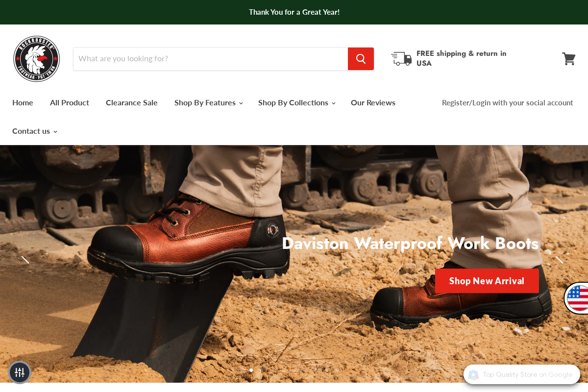This screenshot has height=392, width=588.
Task: Advance the carousel with the right arrow
Action: point(560,260)
